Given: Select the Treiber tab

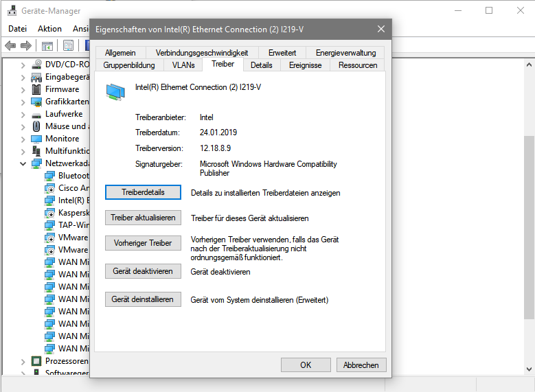Looking at the screenshot, I should [x=223, y=64].
